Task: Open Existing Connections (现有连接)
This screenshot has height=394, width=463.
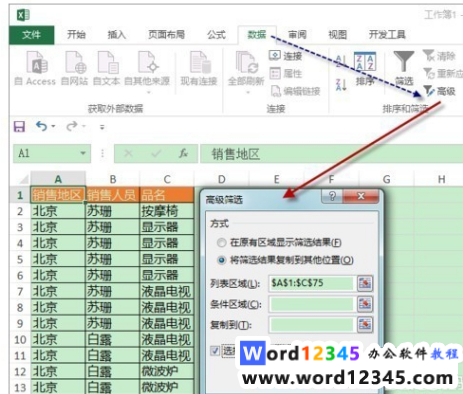Action: (199, 68)
